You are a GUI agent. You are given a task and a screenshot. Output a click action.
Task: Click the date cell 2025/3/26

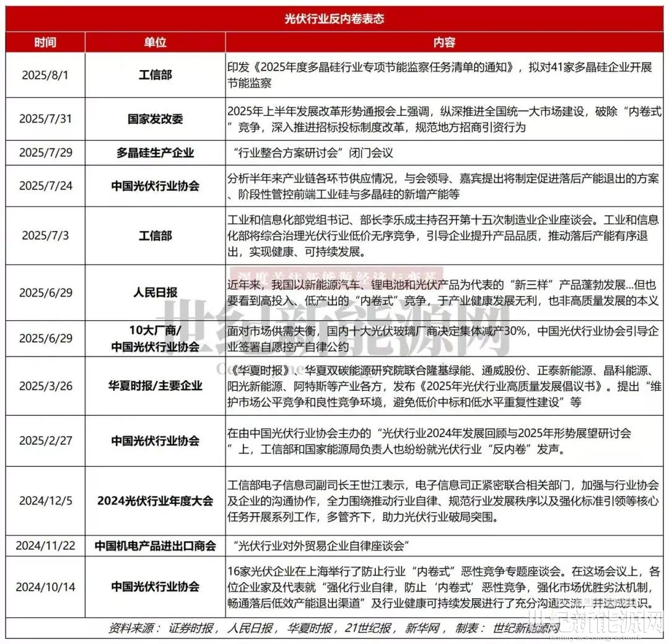(45, 386)
